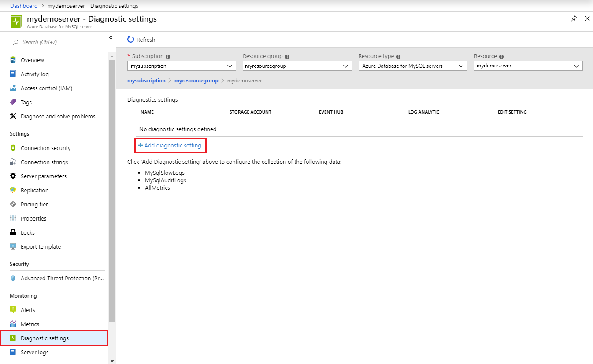Click the Locks padlock icon
Image resolution: width=593 pixels, height=364 pixels.
pyautogui.click(x=13, y=233)
